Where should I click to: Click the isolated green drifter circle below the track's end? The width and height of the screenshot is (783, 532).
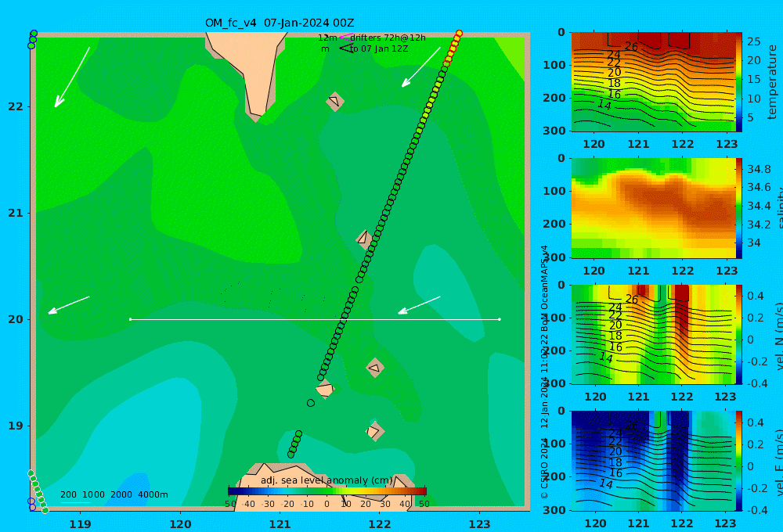tap(311, 403)
